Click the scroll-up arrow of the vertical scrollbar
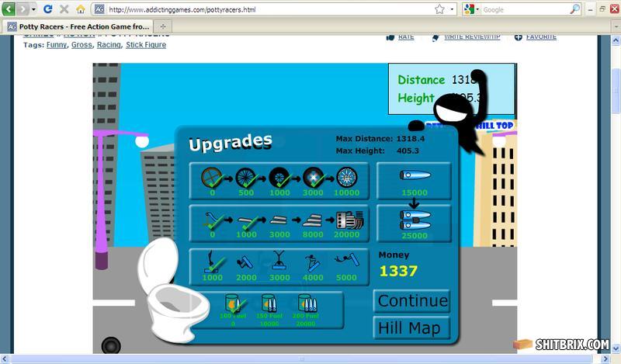This screenshot has height=364, width=621. (616, 40)
